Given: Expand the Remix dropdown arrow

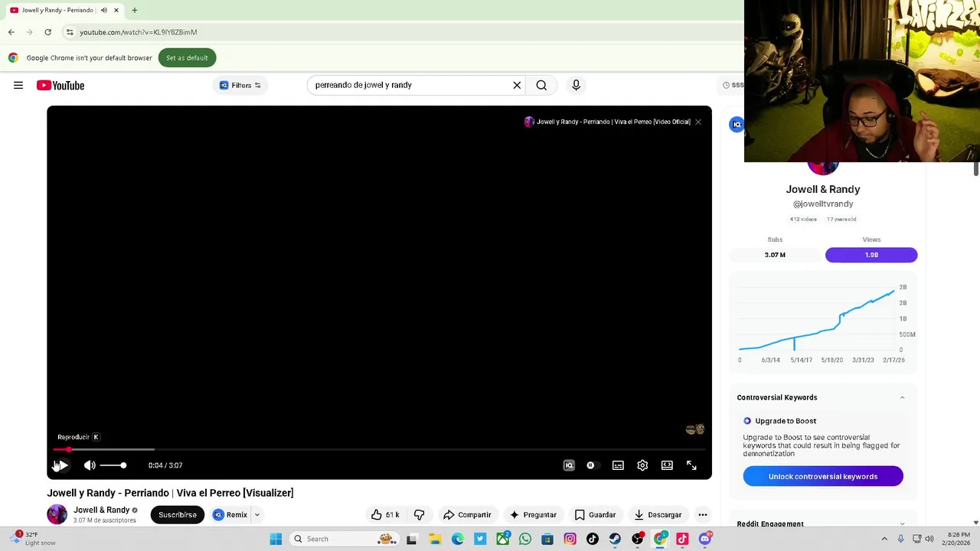Looking at the screenshot, I should point(257,515).
